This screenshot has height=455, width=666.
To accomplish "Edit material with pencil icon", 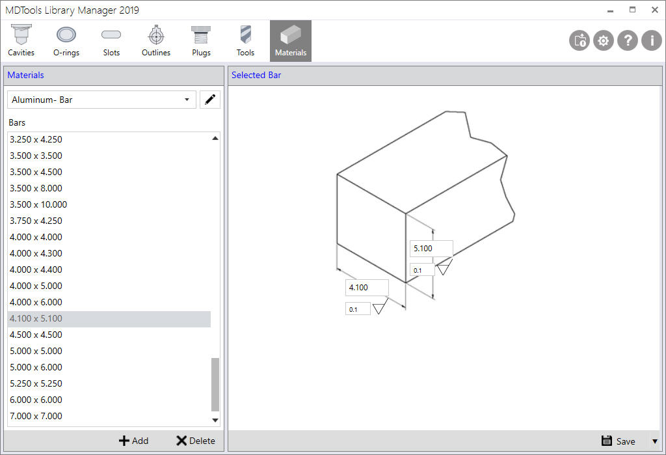I will 210,99.
